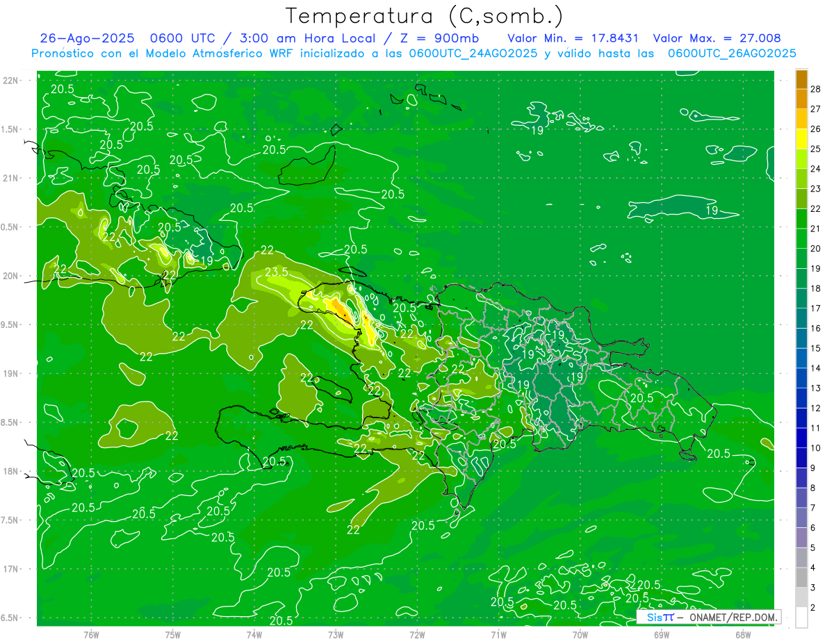Click the "70W" longitude axis label
The image size is (834, 644).
coord(580,635)
